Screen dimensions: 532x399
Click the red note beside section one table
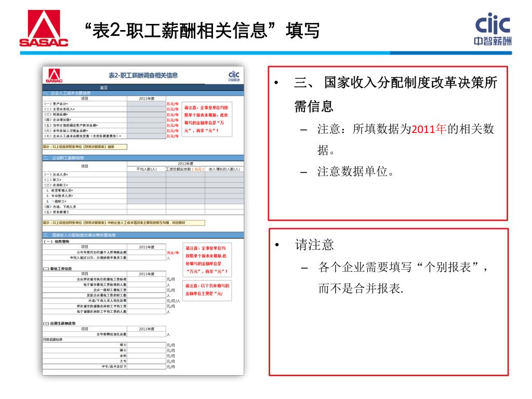point(207,119)
